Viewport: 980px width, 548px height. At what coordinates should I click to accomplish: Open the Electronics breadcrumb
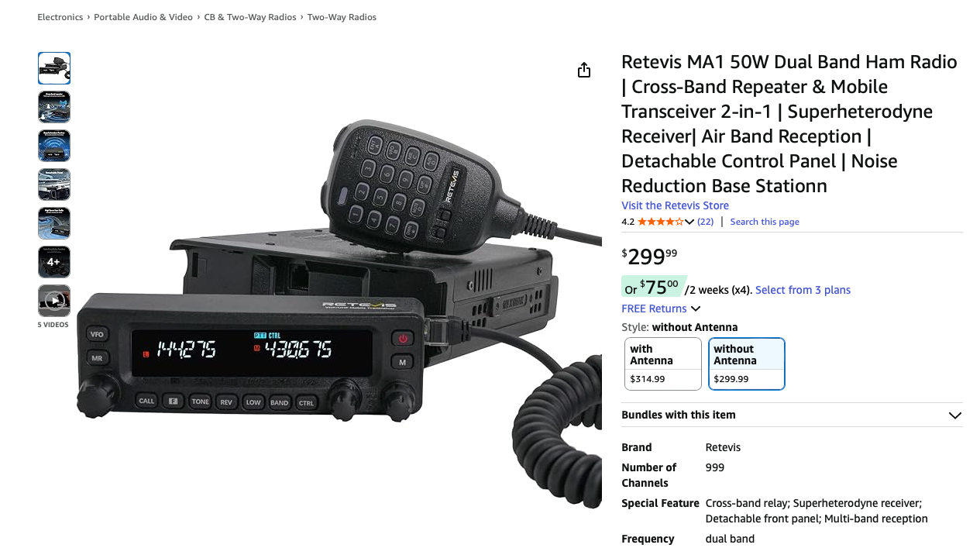pyautogui.click(x=60, y=17)
